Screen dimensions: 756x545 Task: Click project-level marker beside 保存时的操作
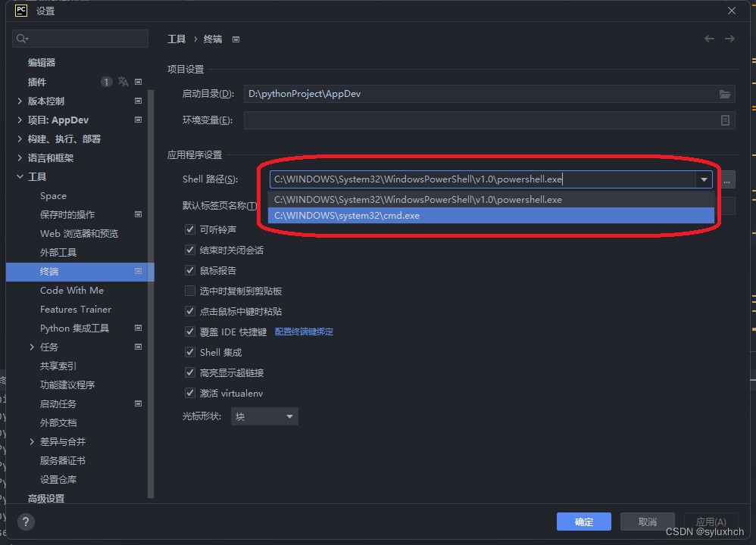pyautogui.click(x=139, y=214)
